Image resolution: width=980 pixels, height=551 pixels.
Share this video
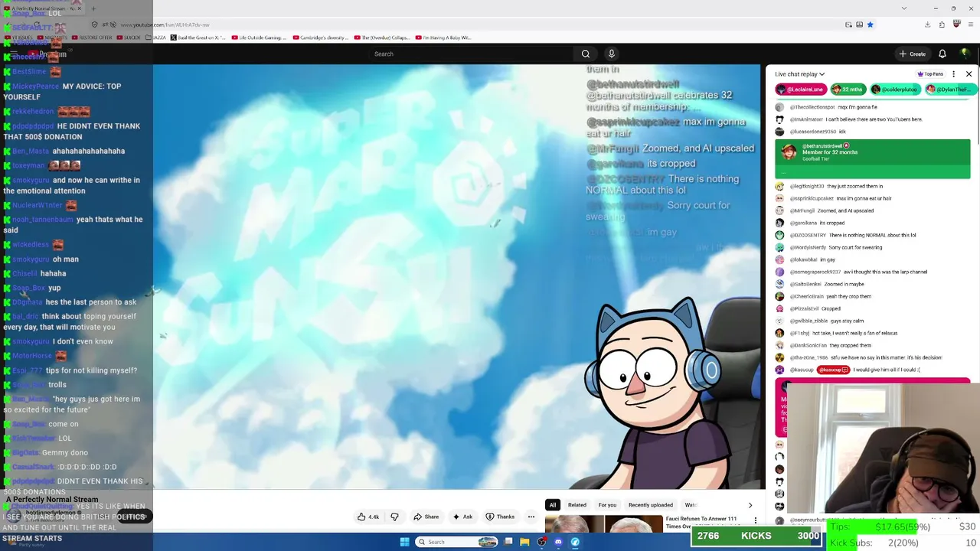tap(426, 517)
